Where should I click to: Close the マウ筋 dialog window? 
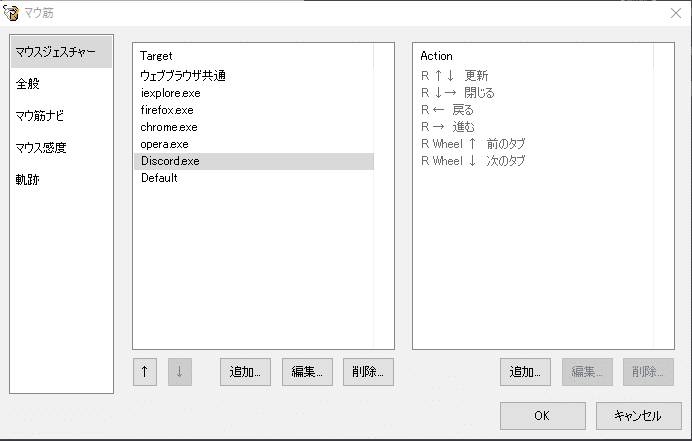click(x=676, y=13)
